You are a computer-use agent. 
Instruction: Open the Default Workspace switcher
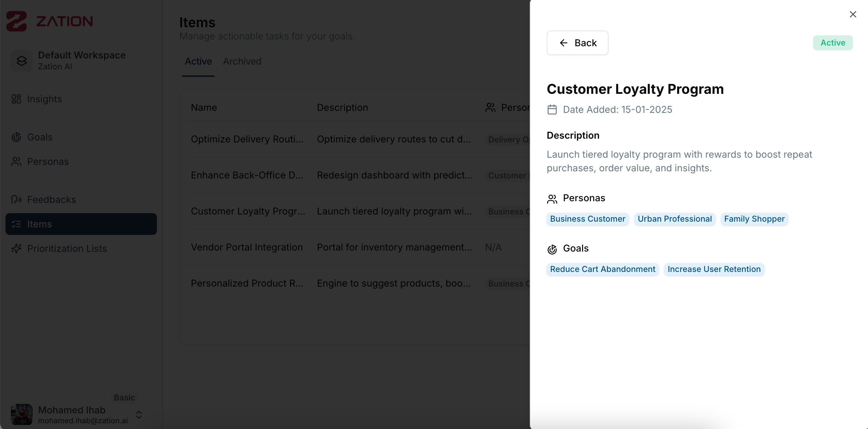pyautogui.click(x=81, y=61)
